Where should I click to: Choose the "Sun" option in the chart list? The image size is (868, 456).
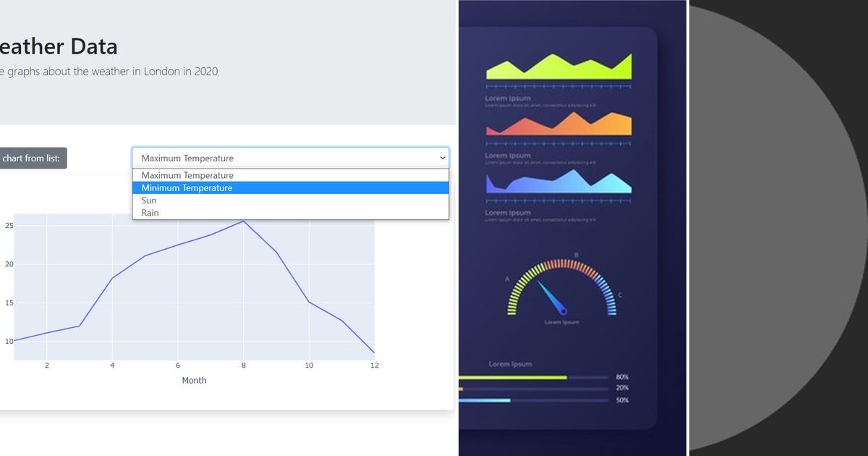[149, 200]
